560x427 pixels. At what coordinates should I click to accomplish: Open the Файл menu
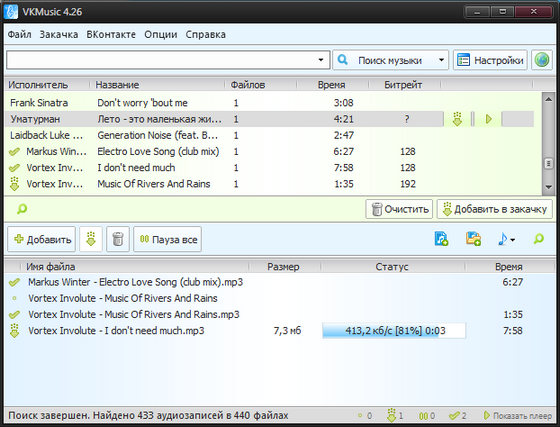(x=19, y=34)
